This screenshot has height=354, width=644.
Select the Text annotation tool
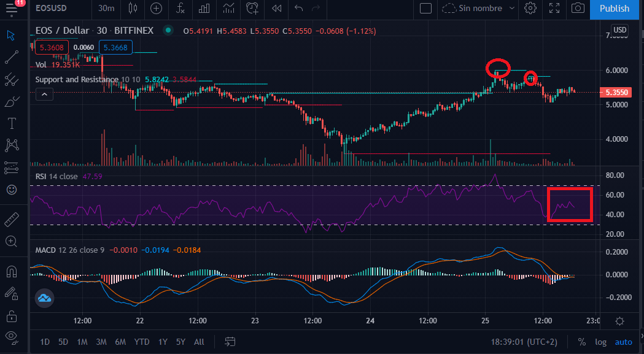(11, 123)
